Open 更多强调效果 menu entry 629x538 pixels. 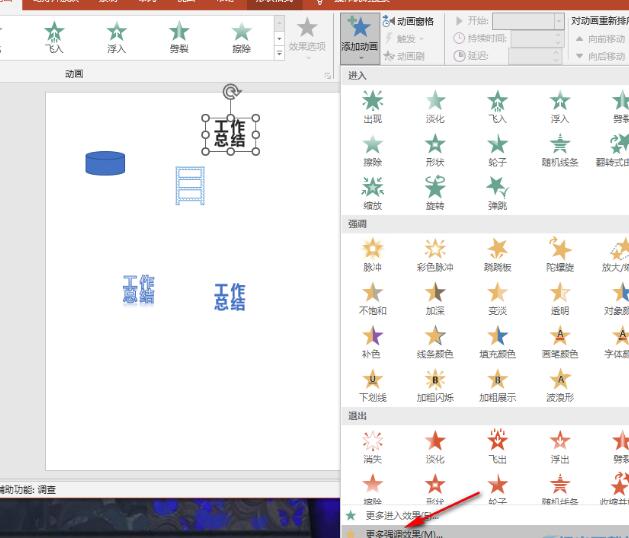point(485,533)
